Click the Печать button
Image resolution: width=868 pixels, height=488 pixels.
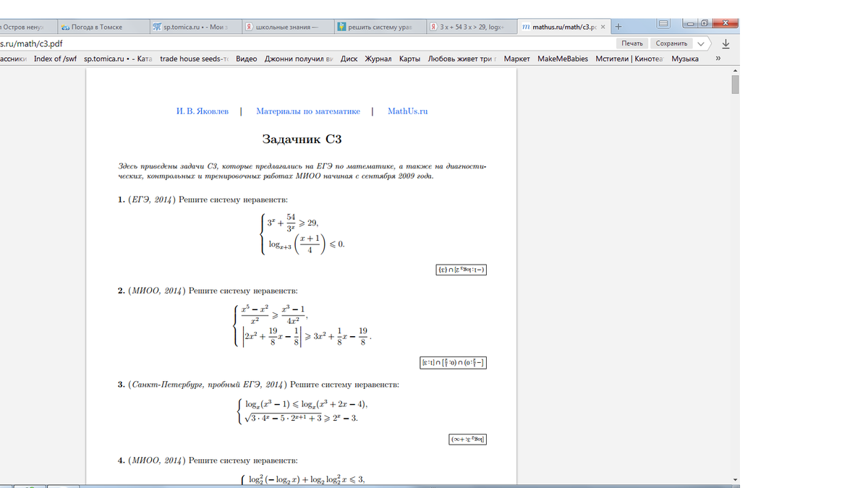[x=632, y=43]
